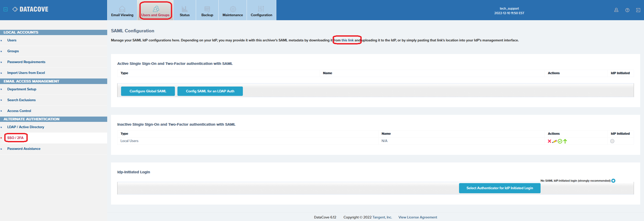The width and height of the screenshot is (644, 221).
Task: Download SAML metadata via 'this link'
Action: [x=347, y=40]
